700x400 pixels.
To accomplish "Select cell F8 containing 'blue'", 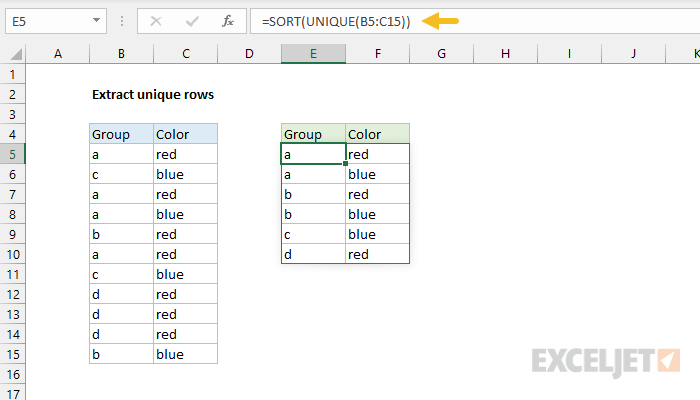I will pyautogui.click(x=378, y=214).
